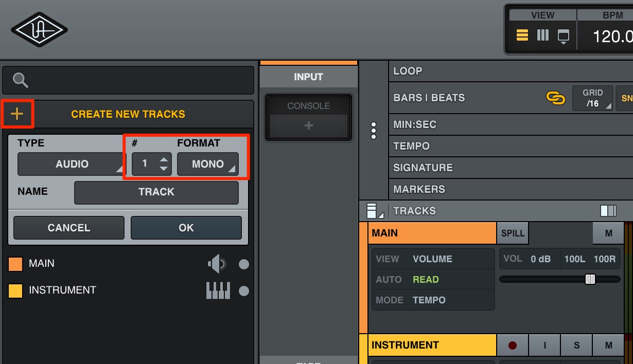Screen dimensions: 633x364
Task: Change the AUTO READ automation mode
Action: pyautogui.click(x=433, y=280)
